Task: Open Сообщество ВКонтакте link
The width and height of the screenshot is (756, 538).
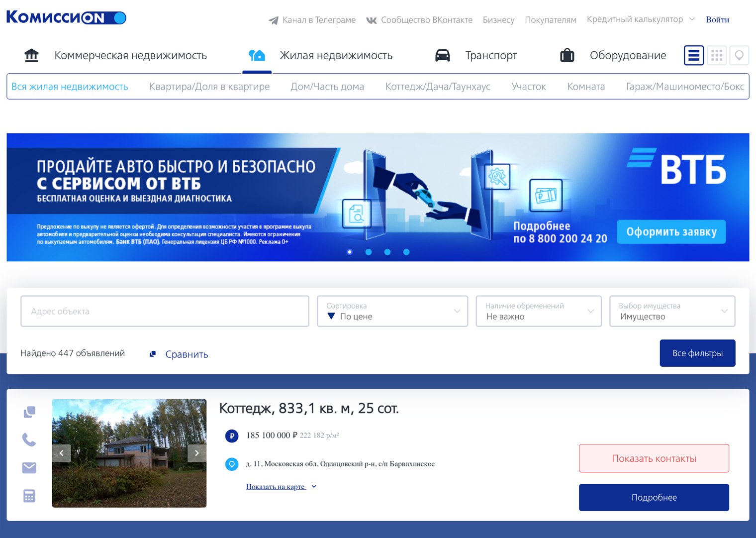Action: (x=427, y=20)
